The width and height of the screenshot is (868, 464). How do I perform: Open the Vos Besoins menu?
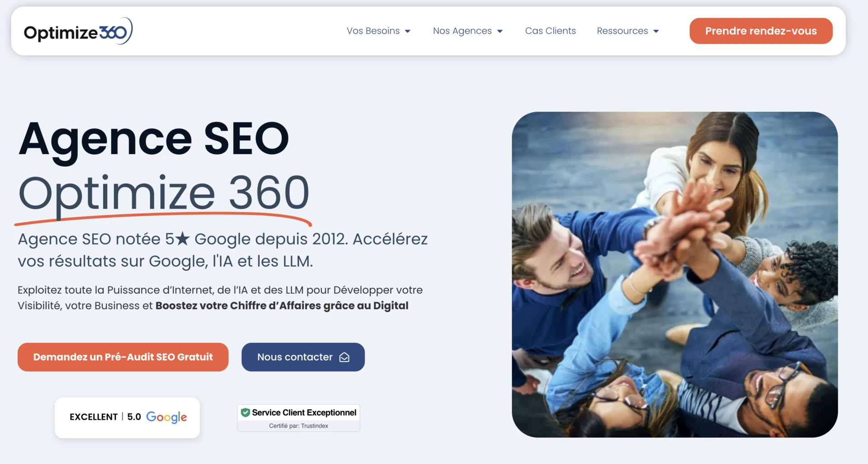(x=378, y=31)
